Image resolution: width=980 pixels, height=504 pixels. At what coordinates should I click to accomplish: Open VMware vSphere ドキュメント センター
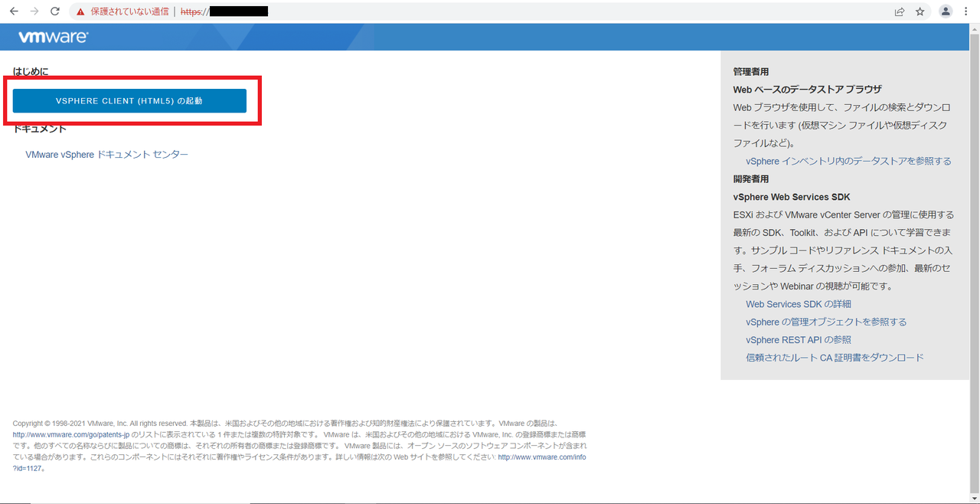[105, 154]
